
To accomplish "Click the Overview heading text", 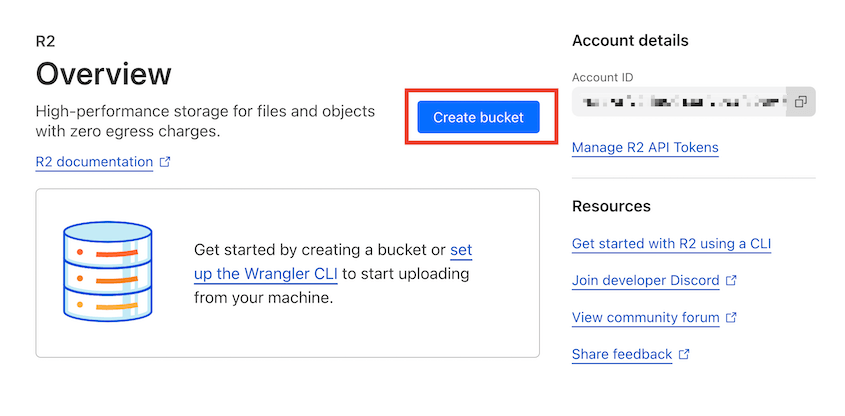I will (103, 74).
